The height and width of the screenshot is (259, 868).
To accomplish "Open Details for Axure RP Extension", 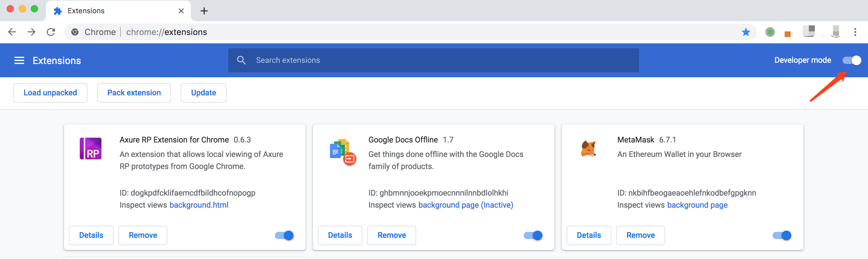I will tap(91, 235).
